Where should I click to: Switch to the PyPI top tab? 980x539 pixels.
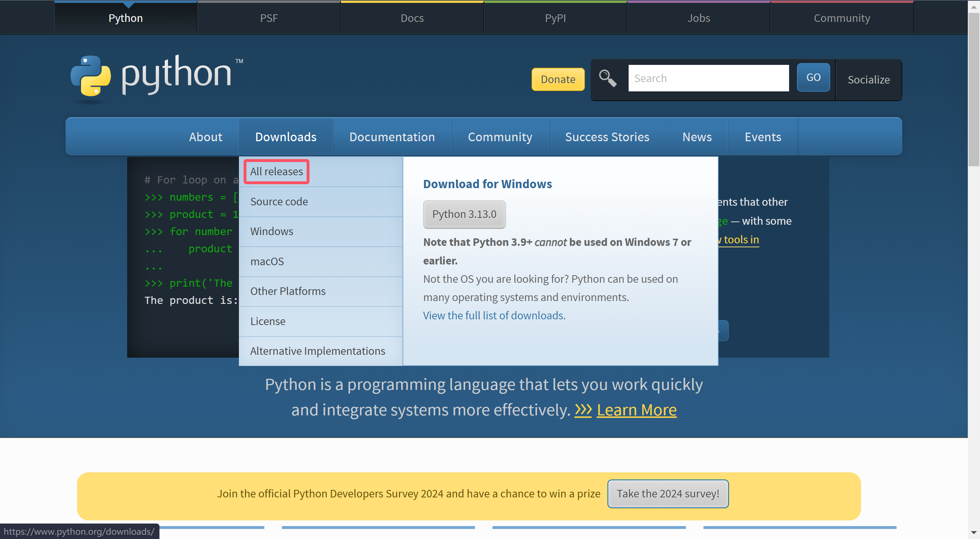coord(555,18)
